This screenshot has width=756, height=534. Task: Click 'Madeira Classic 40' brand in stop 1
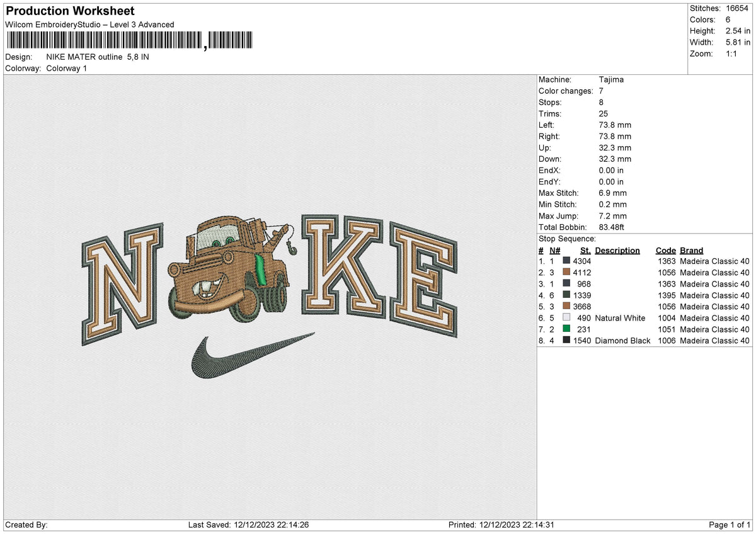click(x=715, y=261)
